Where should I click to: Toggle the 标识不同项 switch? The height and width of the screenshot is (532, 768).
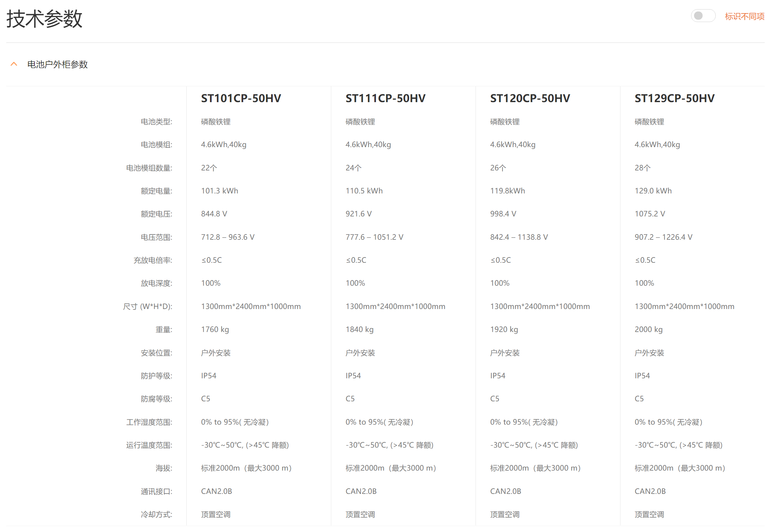coord(703,16)
